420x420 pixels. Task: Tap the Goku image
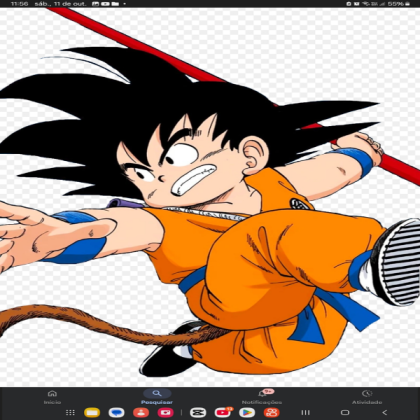tap(210, 197)
